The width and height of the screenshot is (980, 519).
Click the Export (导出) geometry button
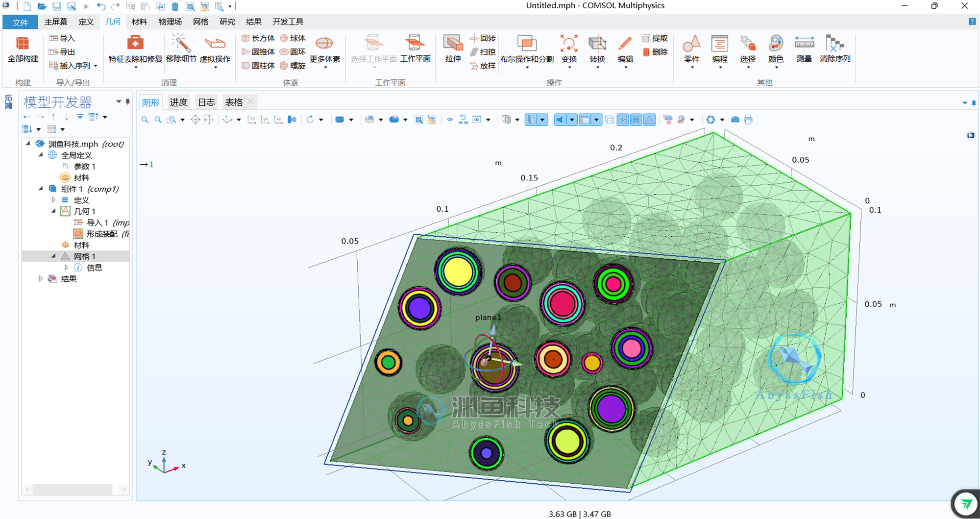[x=62, y=52]
